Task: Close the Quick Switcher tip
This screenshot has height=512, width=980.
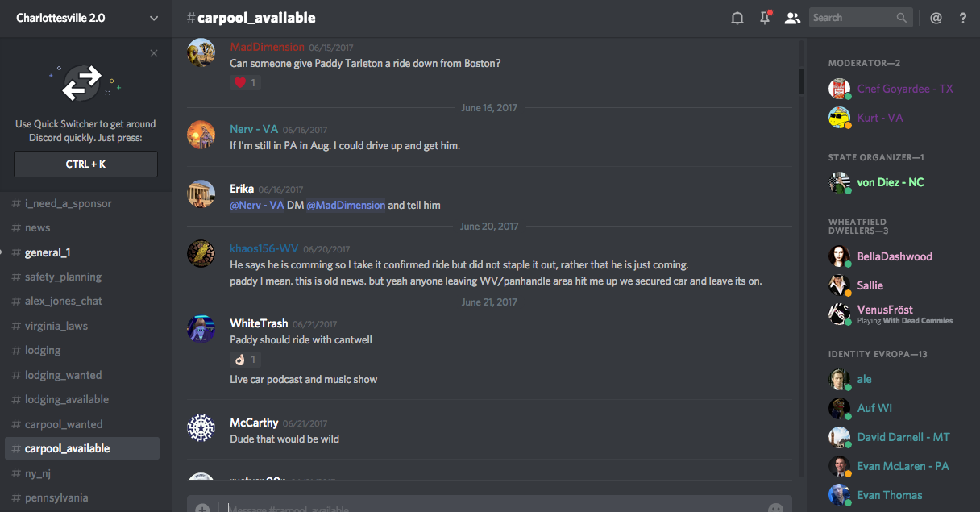Action: (154, 53)
